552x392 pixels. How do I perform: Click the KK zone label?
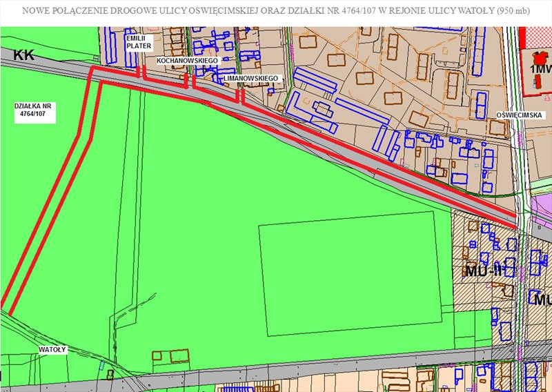23,55
